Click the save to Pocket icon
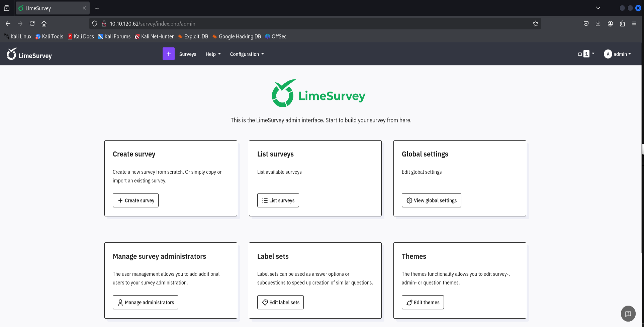The width and height of the screenshot is (644, 327). [x=586, y=24]
